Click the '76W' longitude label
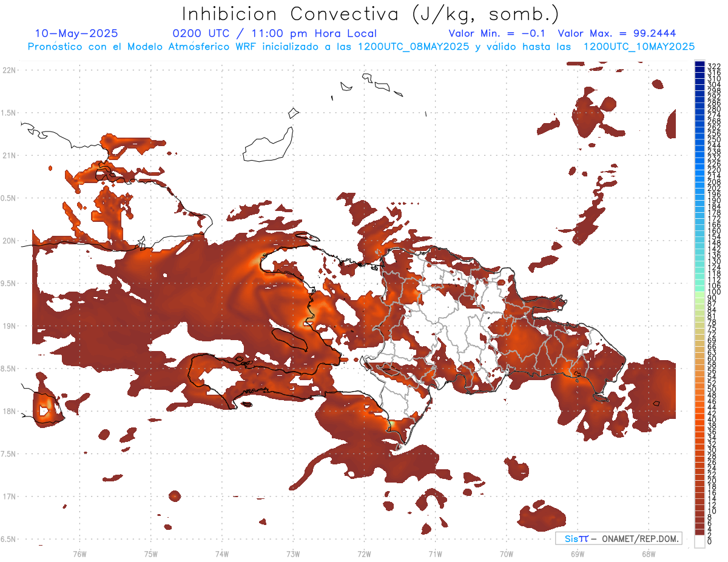728x562 pixels. [x=79, y=554]
